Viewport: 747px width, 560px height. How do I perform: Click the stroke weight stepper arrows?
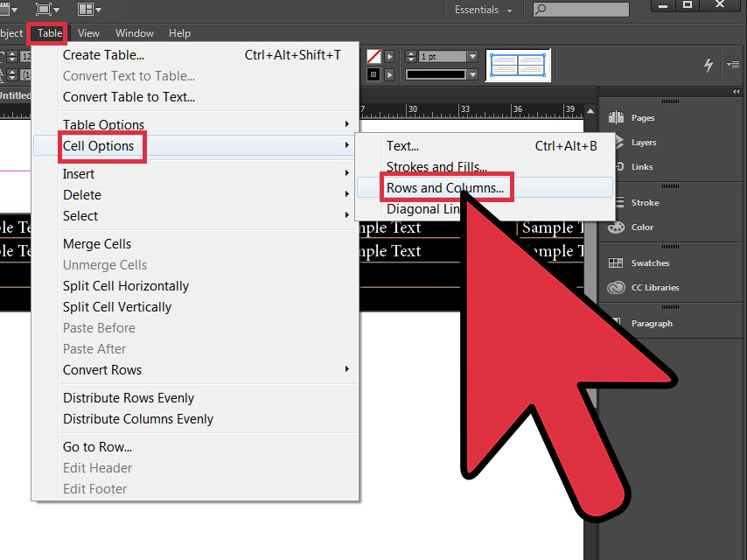[x=411, y=57]
